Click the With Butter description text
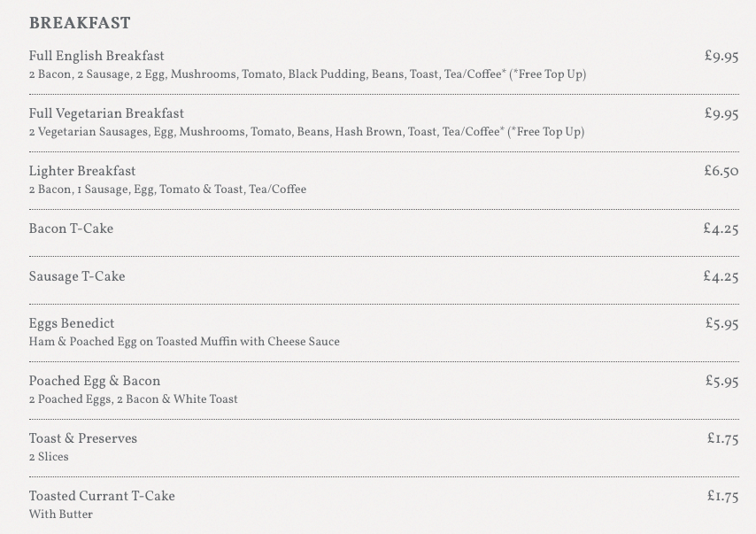This screenshot has width=756, height=534. [61, 515]
